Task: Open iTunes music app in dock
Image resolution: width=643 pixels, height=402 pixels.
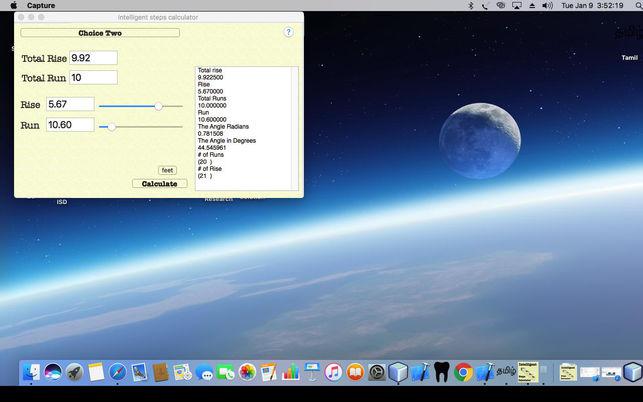Action: (x=333, y=373)
